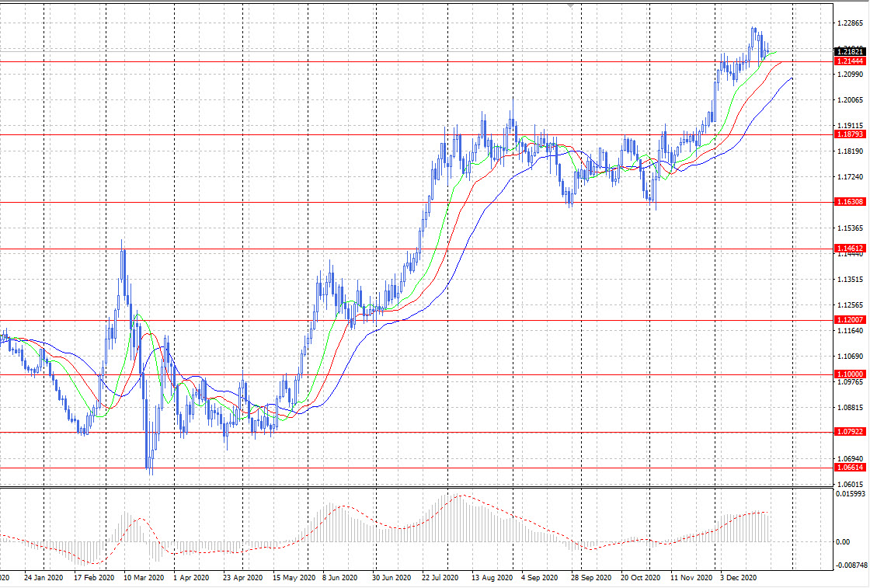Click price scale value 1.06015
Screen dimensions: 870x588
[851, 484]
